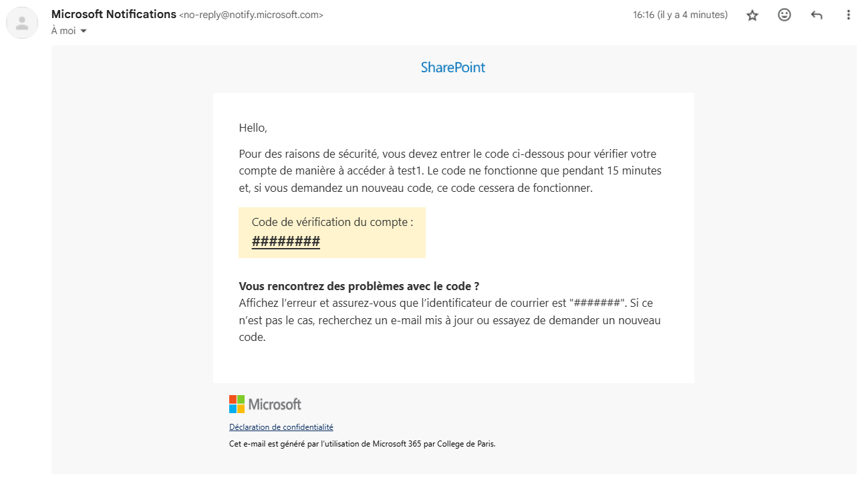Open the Déclaration de confidentialité link
868x486 pixels.
(x=281, y=427)
